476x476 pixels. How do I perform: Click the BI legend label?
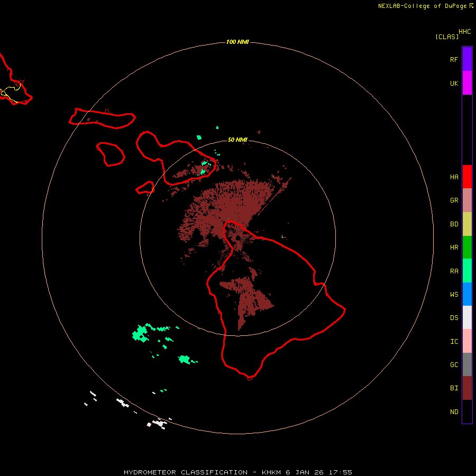454,388
